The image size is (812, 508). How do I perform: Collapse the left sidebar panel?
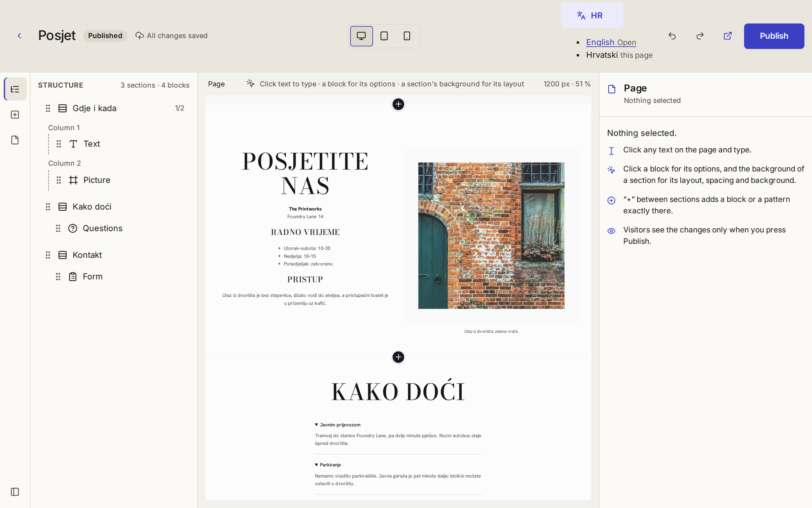[x=15, y=492]
